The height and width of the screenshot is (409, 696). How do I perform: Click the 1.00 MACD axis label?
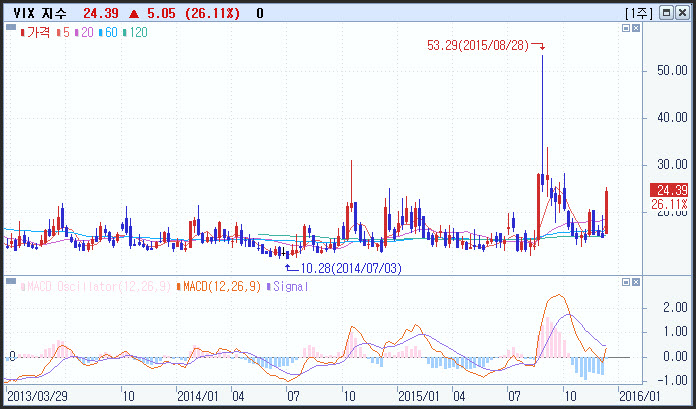pyautogui.click(x=675, y=332)
